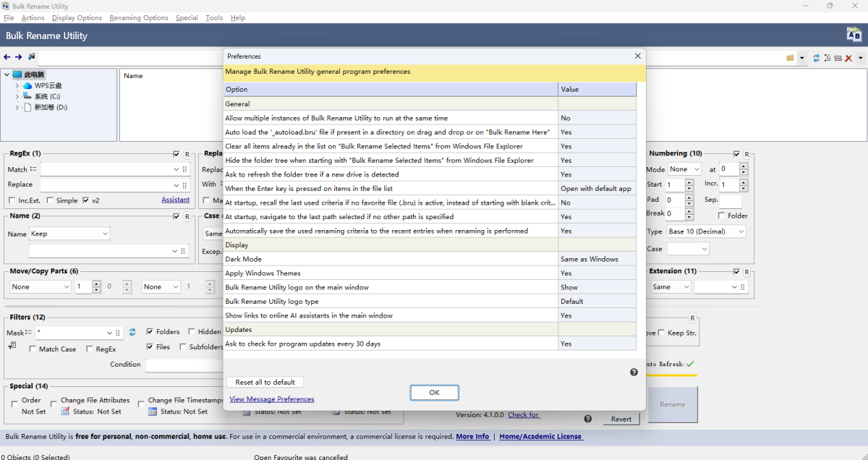This screenshot has height=460, width=868.
Task: Click the help question mark in Preferences dialog
Action: pos(634,372)
